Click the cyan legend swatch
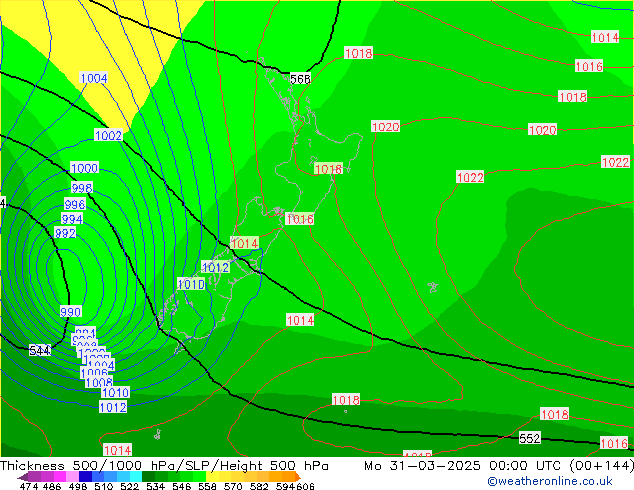 pos(136,476)
